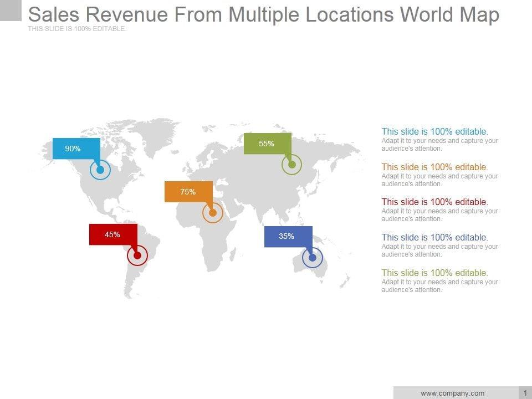Select the gray square beside the title
The image size is (532, 399).
[11, 11]
